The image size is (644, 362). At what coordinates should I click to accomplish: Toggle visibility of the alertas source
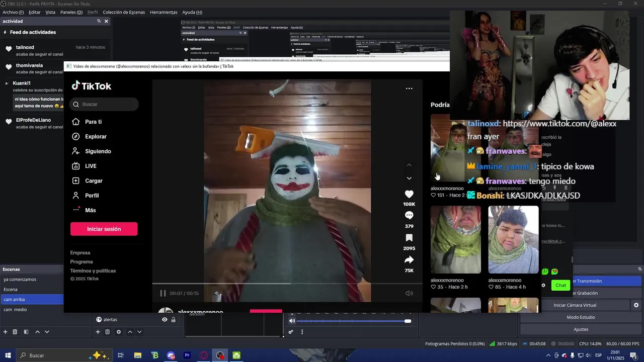165,320
